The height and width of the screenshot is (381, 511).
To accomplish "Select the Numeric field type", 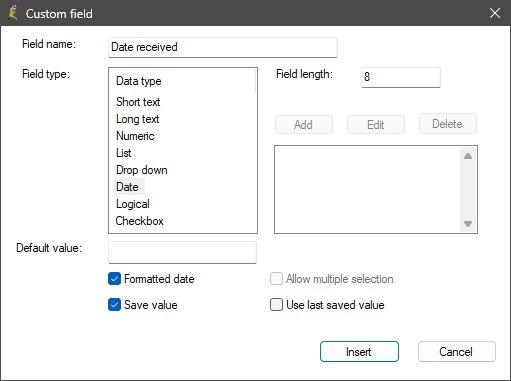I will tap(135, 136).
